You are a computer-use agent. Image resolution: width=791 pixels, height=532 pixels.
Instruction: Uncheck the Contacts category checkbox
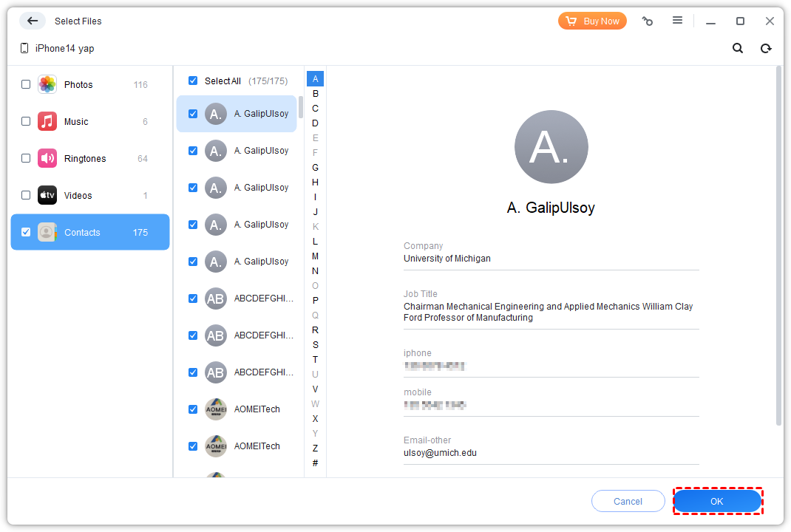point(26,232)
